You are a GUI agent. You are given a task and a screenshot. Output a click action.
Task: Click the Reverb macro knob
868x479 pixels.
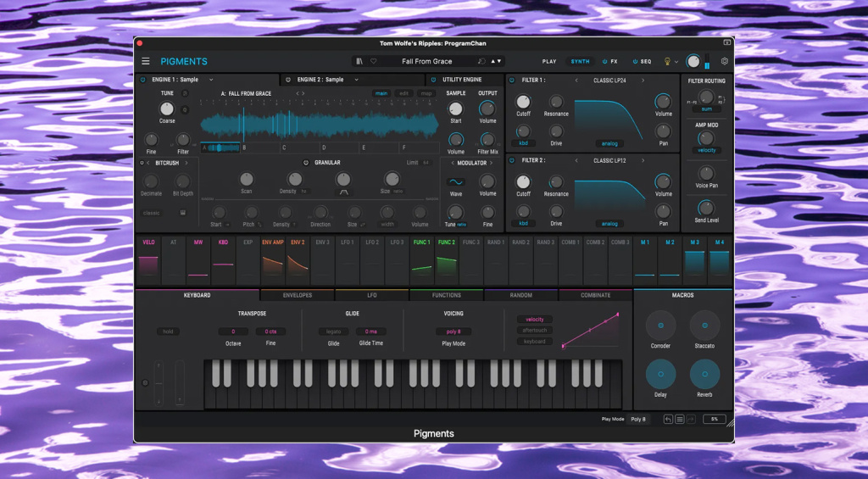704,375
